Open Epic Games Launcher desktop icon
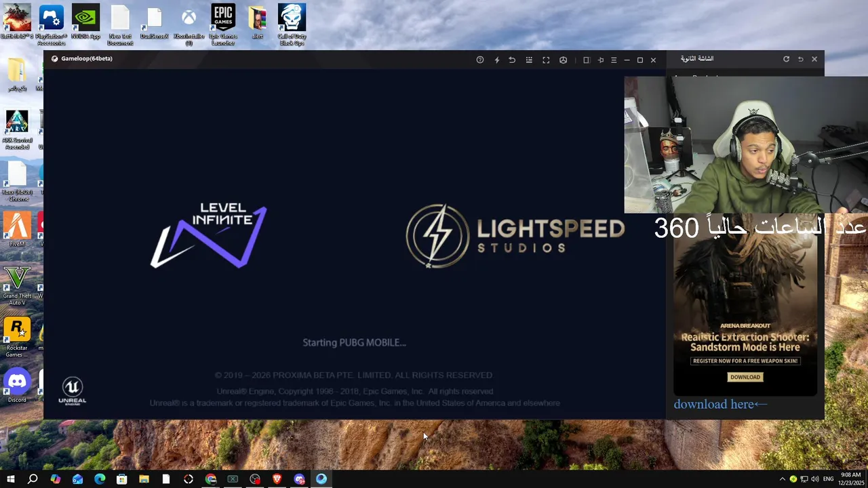This screenshot has width=868, height=488. coord(223,25)
